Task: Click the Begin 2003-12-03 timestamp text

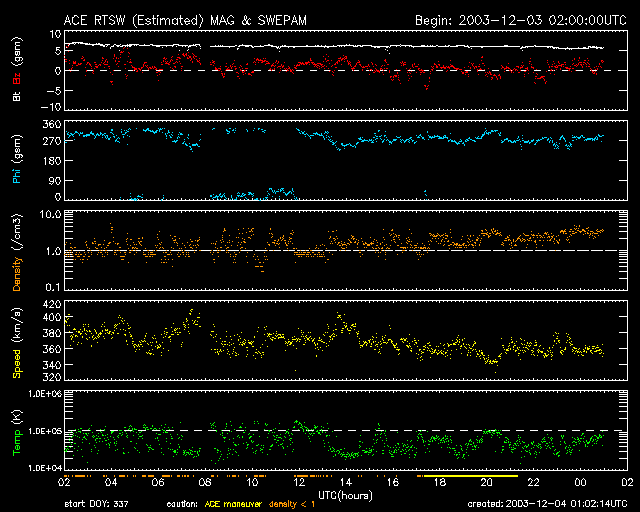Action: (519, 20)
